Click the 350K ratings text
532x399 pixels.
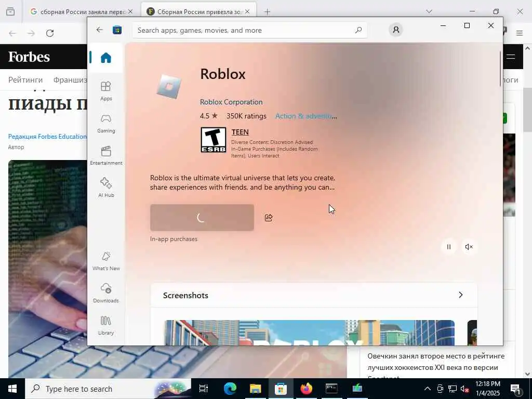pyautogui.click(x=246, y=116)
